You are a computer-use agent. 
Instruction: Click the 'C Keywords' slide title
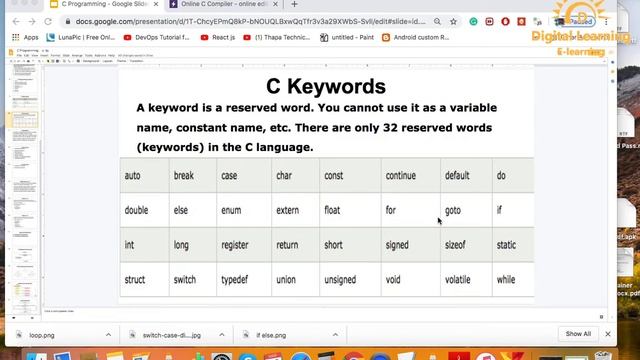coord(326,86)
